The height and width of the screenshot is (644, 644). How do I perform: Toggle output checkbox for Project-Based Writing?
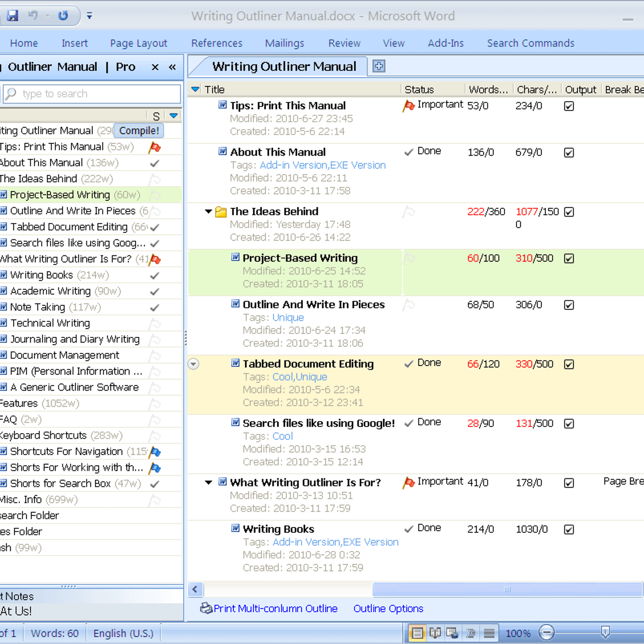click(569, 259)
